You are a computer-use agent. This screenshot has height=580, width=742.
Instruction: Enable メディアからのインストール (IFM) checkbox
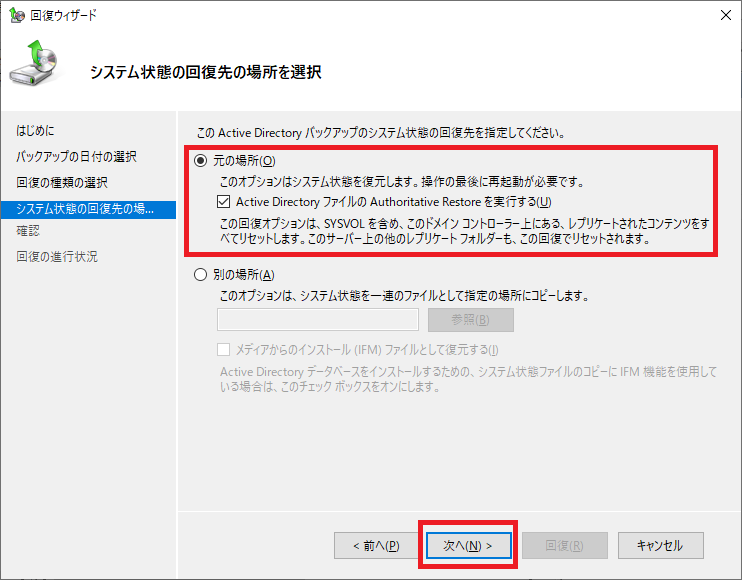click(224, 350)
